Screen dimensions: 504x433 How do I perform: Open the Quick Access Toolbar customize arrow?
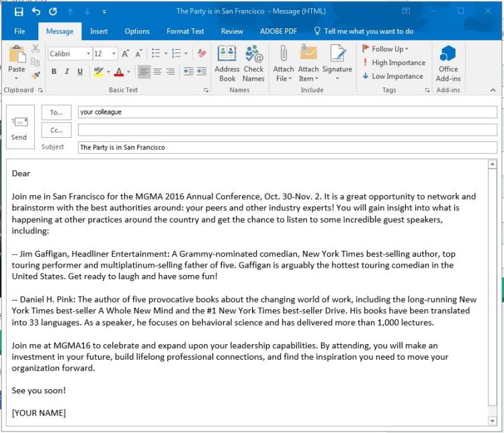[104, 12]
